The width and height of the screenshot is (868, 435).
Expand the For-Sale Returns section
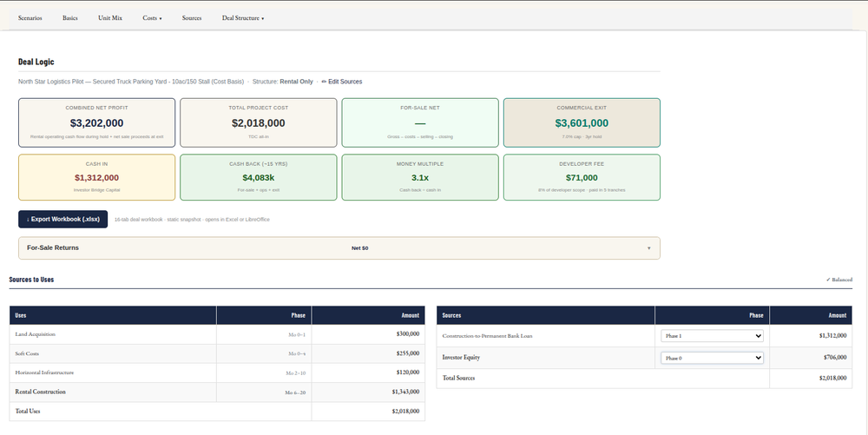click(x=339, y=248)
